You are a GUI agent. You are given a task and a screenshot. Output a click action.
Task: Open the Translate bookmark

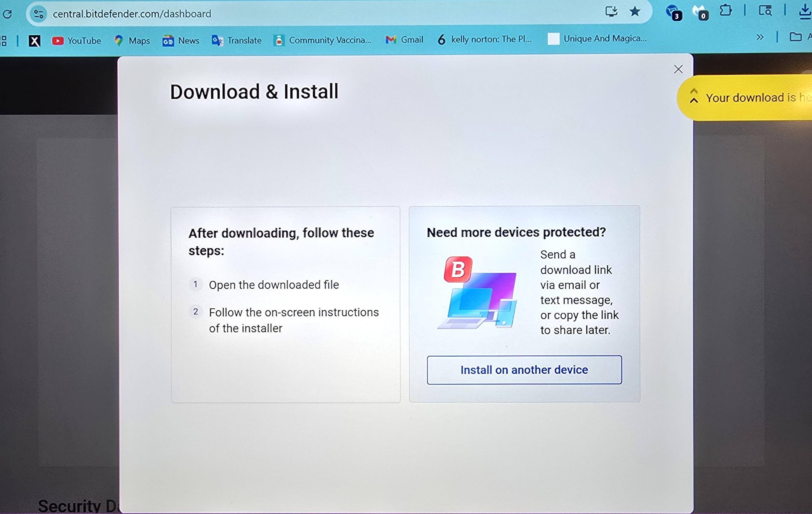click(x=237, y=41)
